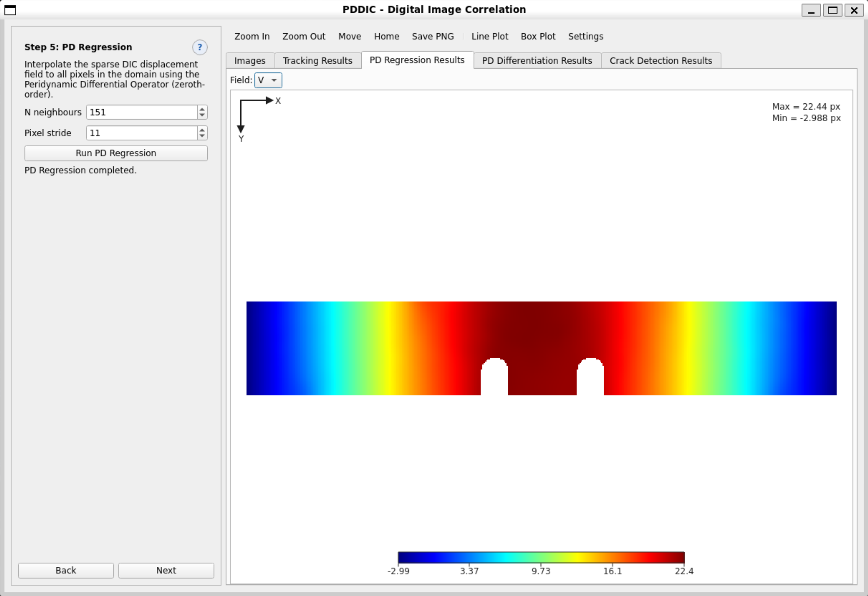Click the N neighbours input field
The width and height of the screenshot is (868, 596).
tap(142, 112)
